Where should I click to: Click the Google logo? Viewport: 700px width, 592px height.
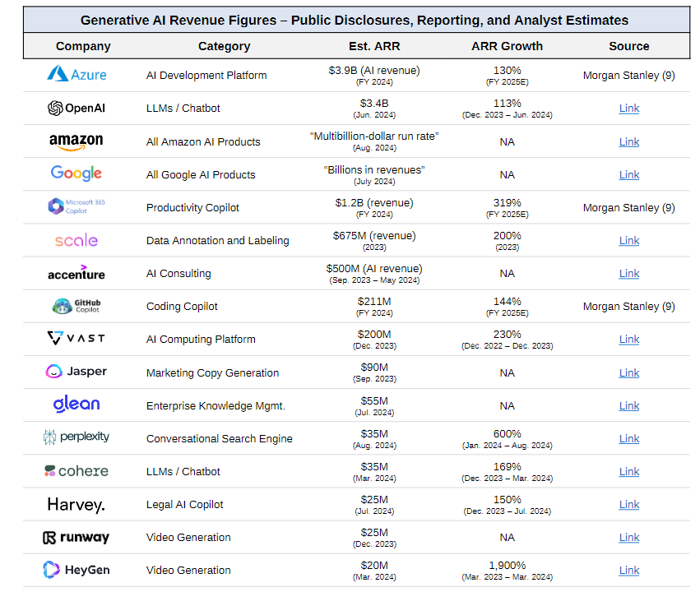click(x=76, y=173)
